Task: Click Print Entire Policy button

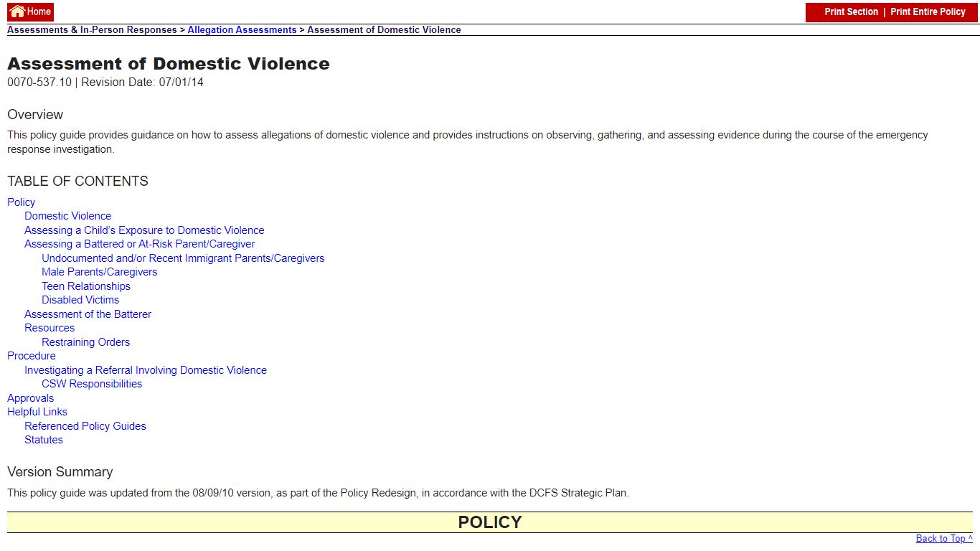Action: tap(928, 12)
